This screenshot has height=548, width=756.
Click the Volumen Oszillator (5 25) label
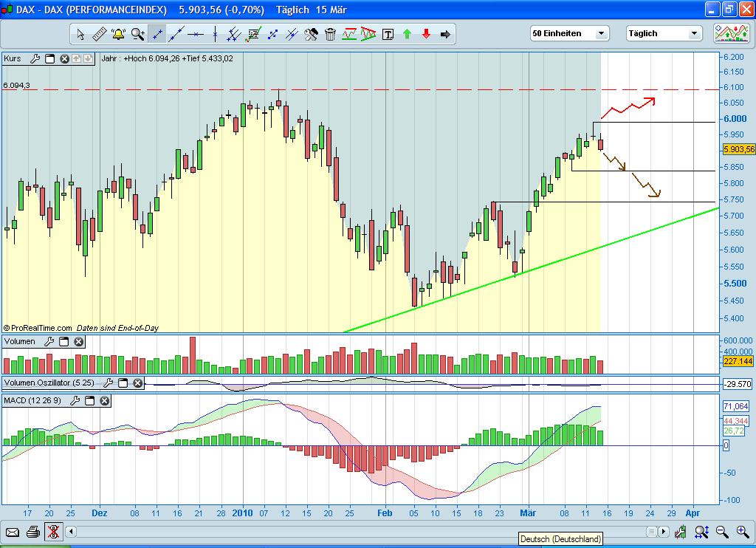tap(49, 383)
